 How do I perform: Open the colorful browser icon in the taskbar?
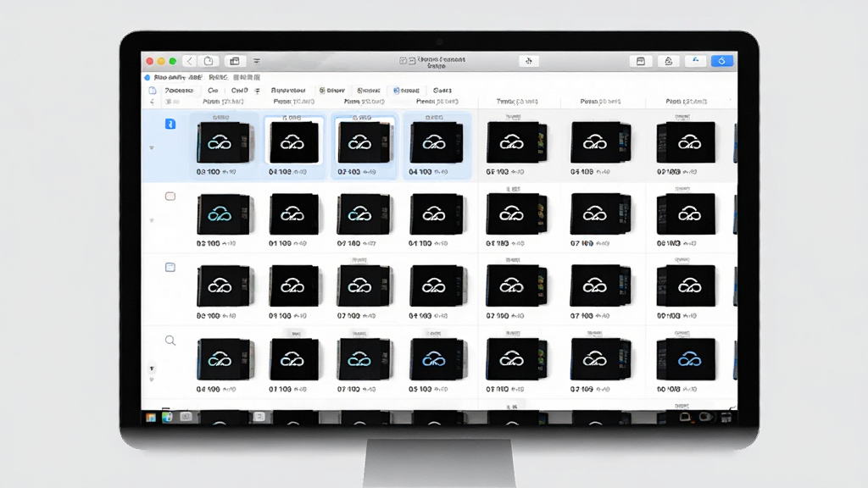click(x=167, y=417)
